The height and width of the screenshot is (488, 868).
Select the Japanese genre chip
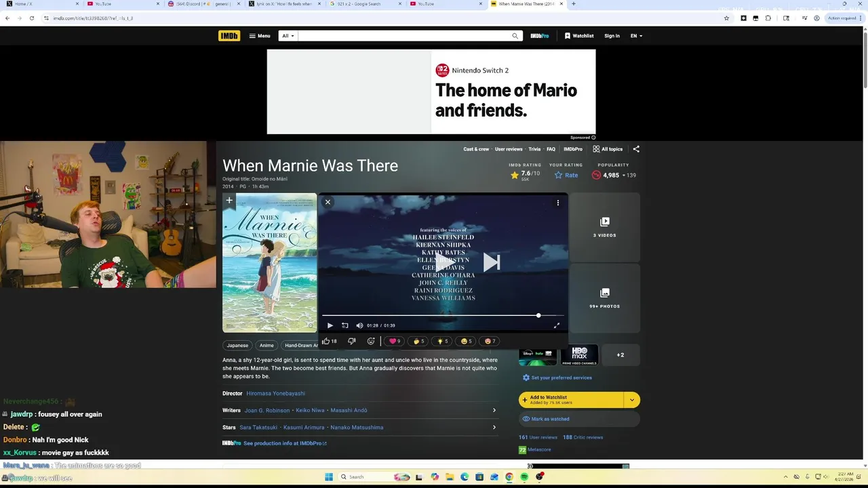click(237, 345)
